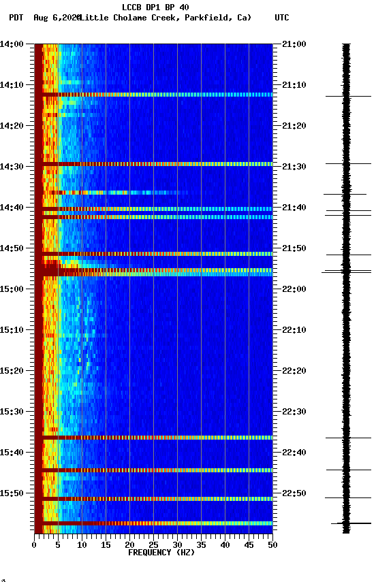Screen dimensions: 376x588
Task: Click the partial-width spectrogram stripe near 14:36
Action: click(x=112, y=193)
